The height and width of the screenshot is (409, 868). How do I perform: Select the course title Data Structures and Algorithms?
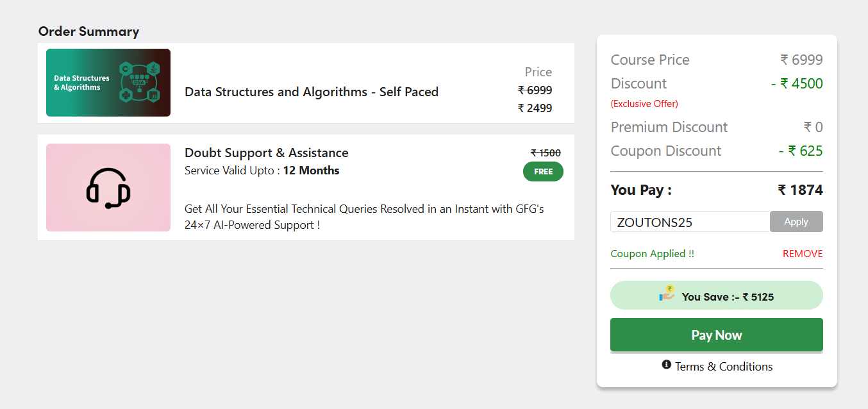click(311, 92)
